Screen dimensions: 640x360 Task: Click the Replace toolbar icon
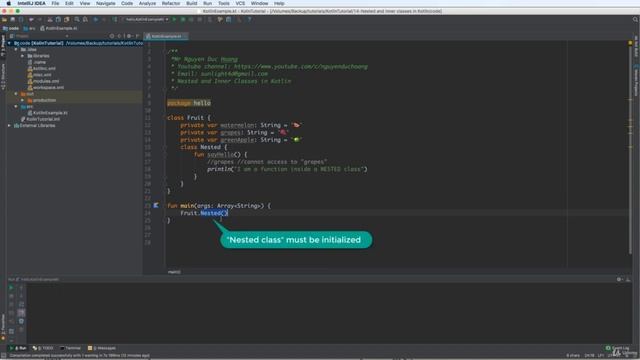[x=85, y=19]
